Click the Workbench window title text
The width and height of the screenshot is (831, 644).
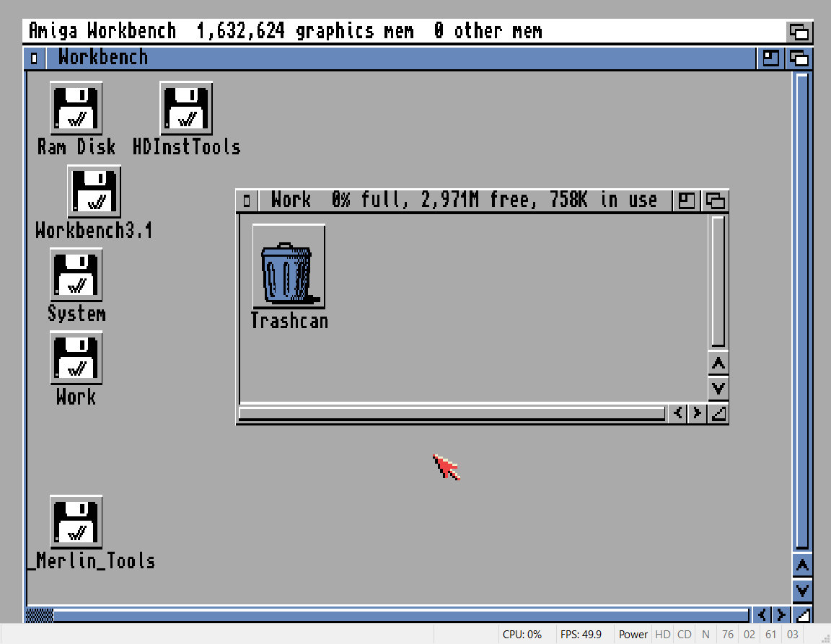(x=103, y=57)
